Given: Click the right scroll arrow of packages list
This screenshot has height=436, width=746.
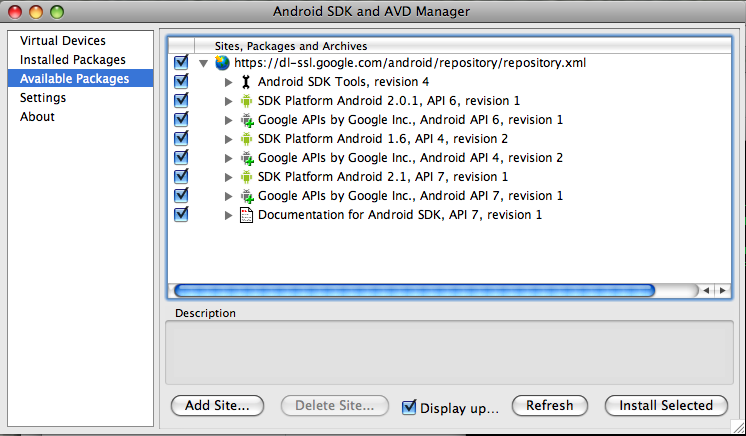Looking at the screenshot, I should pos(723,290).
